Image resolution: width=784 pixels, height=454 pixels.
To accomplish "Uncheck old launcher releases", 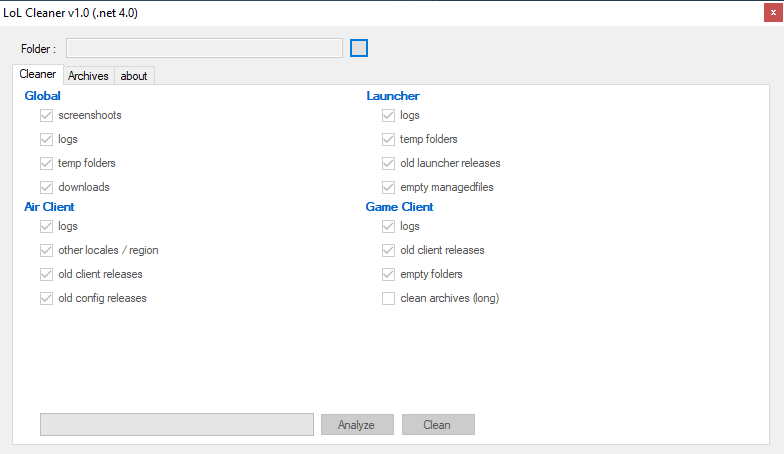I will tap(388, 164).
